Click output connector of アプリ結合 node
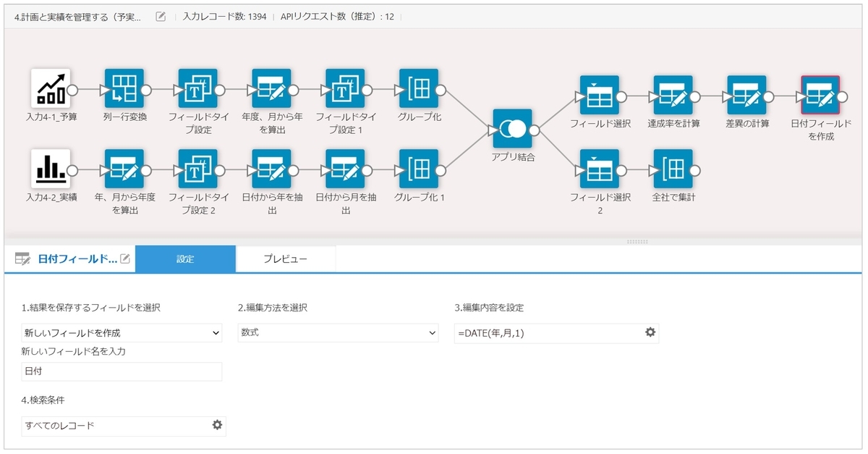The width and height of the screenshot is (868, 454). (536, 130)
